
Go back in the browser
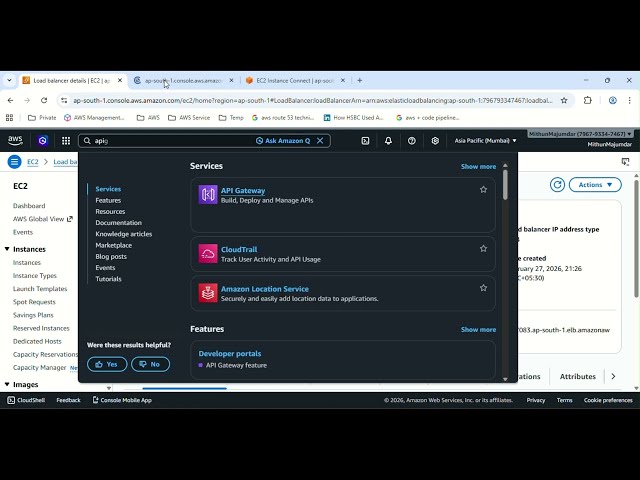point(10,100)
